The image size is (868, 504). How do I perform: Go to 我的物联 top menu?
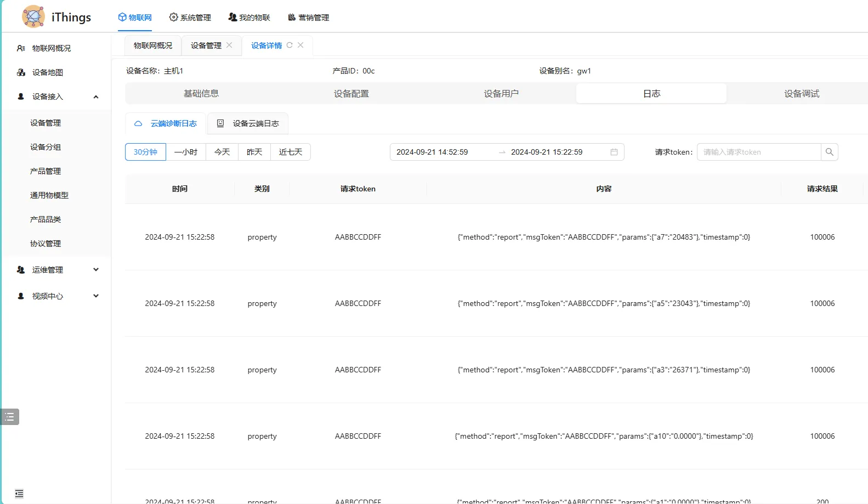(x=249, y=18)
